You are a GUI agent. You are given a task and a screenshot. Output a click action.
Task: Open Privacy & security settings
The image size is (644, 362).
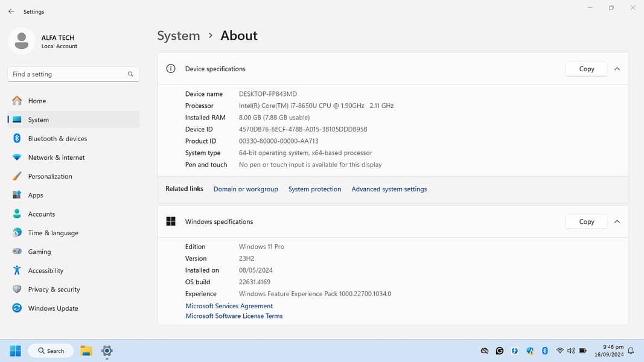[x=54, y=290]
